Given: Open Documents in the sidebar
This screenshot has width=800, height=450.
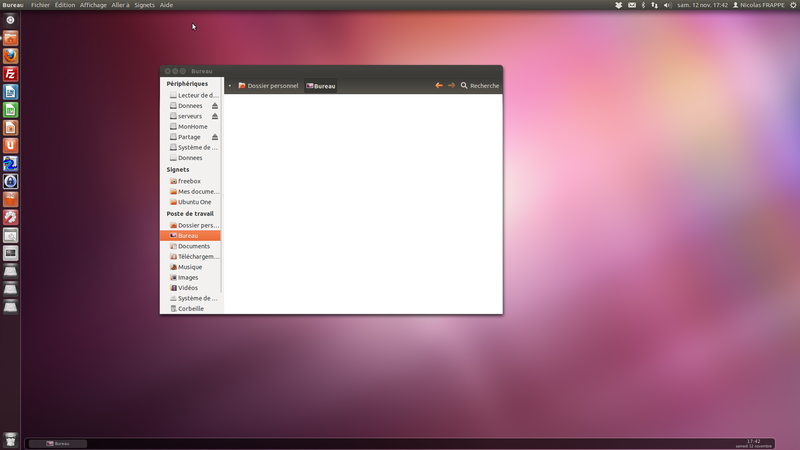Looking at the screenshot, I should 190,246.
